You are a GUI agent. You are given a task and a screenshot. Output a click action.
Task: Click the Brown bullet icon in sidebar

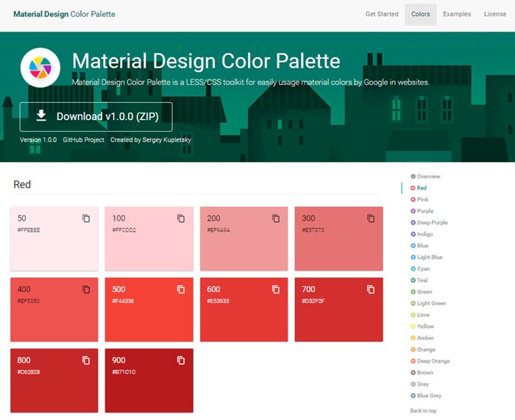(x=413, y=372)
